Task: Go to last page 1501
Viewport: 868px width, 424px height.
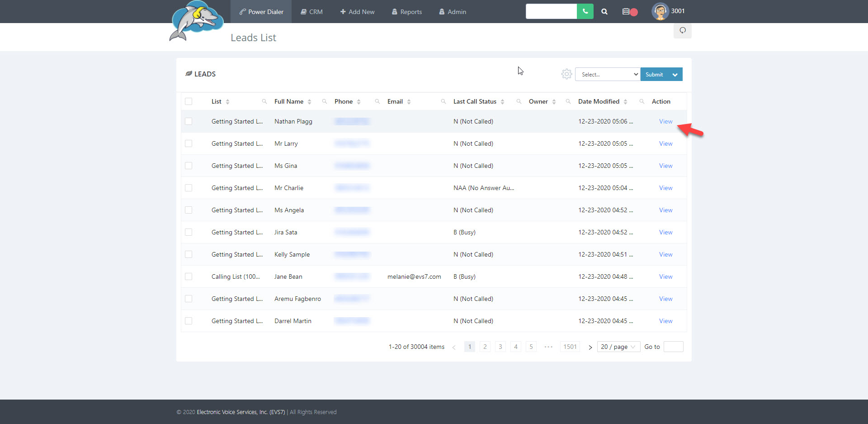Action: click(570, 347)
